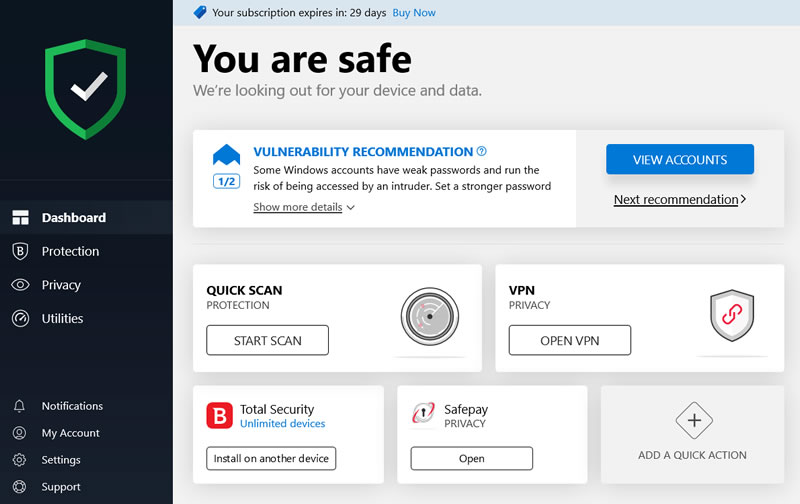Click the chevron after Next recommendation
800x504 pixels.
click(x=743, y=199)
